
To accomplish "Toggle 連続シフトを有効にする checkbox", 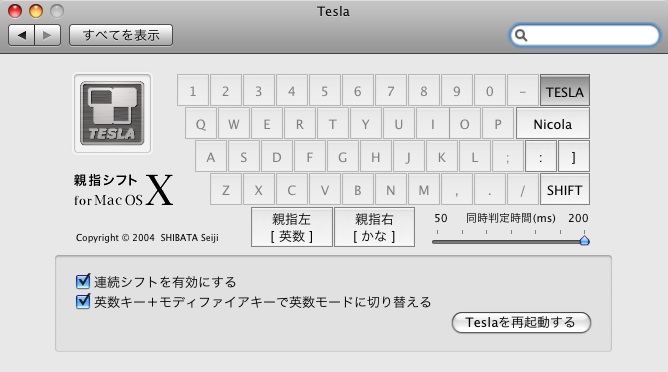I will point(83,281).
